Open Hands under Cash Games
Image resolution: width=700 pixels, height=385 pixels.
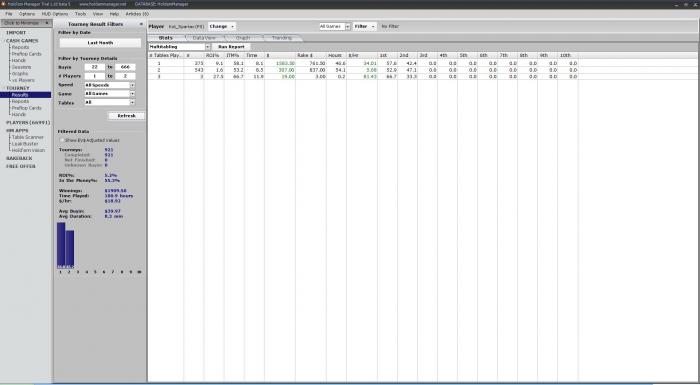(x=19, y=60)
